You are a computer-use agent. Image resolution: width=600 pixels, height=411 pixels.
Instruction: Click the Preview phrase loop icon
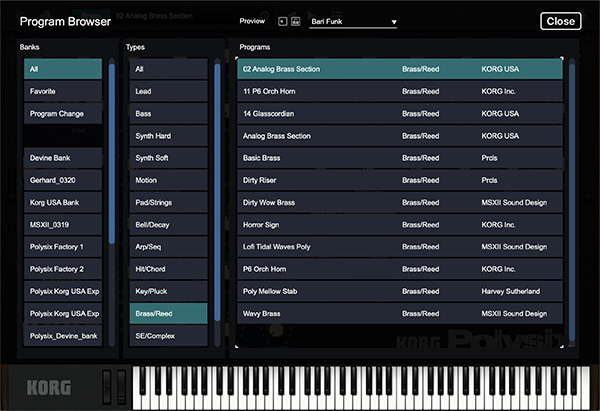295,21
